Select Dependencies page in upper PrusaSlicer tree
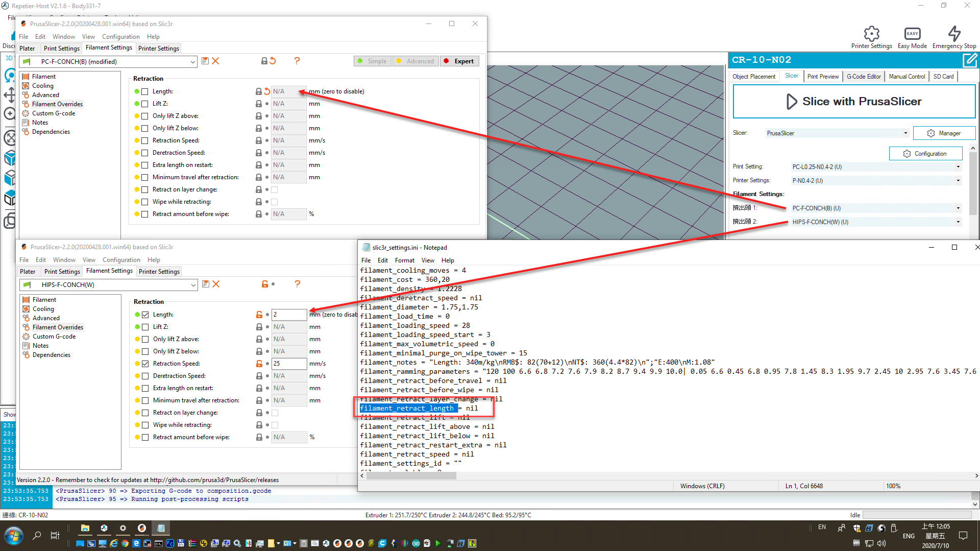The height and width of the screenshot is (551, 980). [x=51, y=132]
